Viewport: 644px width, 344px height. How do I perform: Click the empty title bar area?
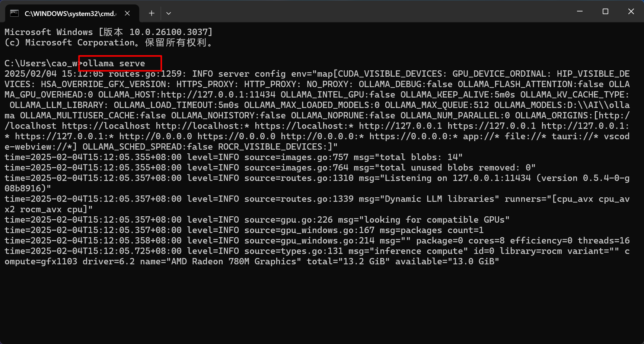pos(372,12)
